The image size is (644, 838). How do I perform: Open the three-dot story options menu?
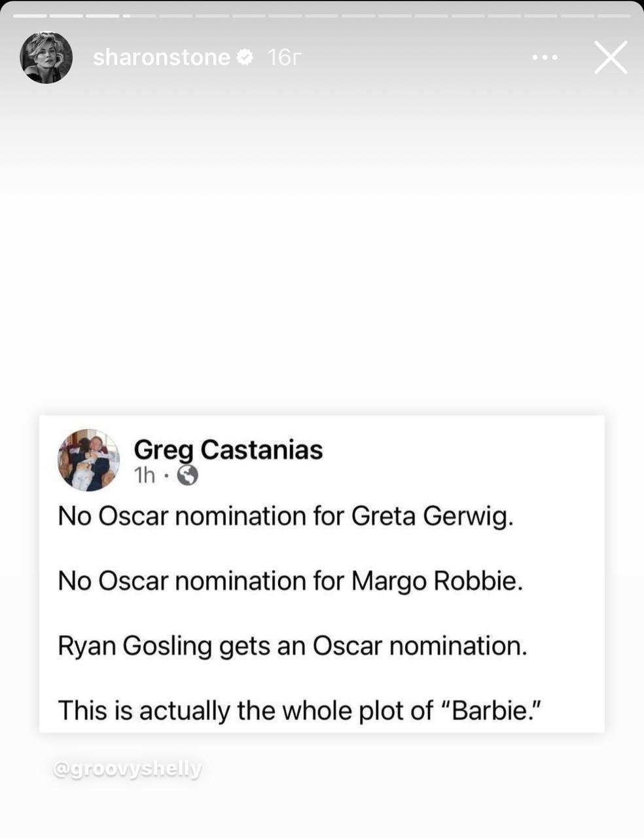point(545,58)
